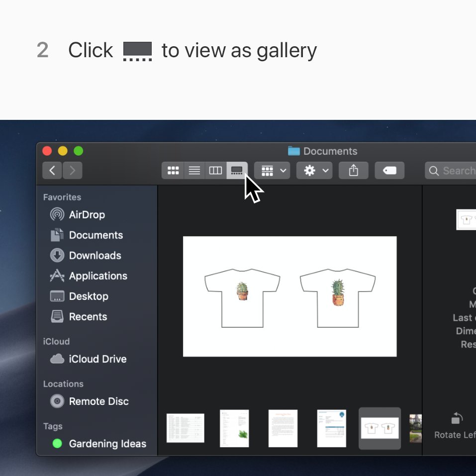Select the document thumbnail with green plant
This screenshot has width=476, height=476.
[x=234, y=428]
